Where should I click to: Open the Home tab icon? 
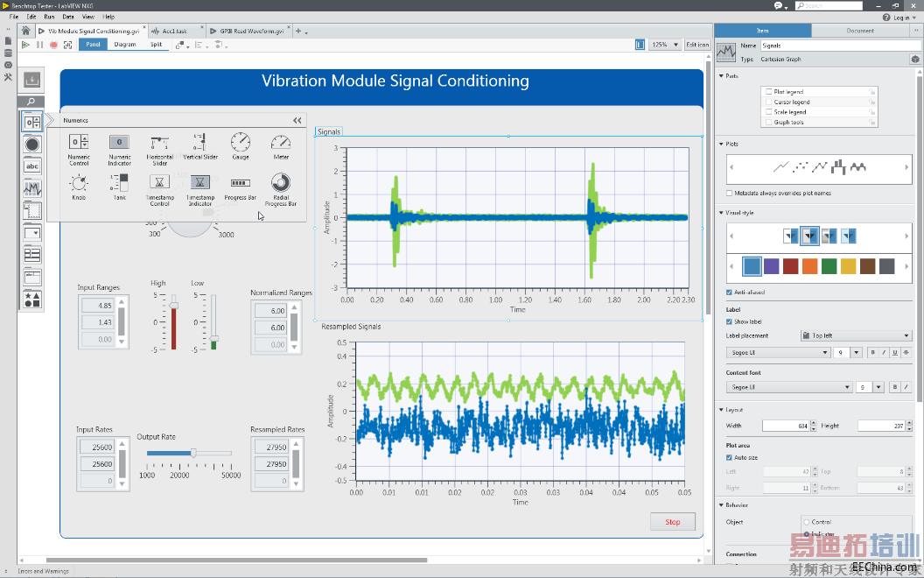tap(26, 32)
